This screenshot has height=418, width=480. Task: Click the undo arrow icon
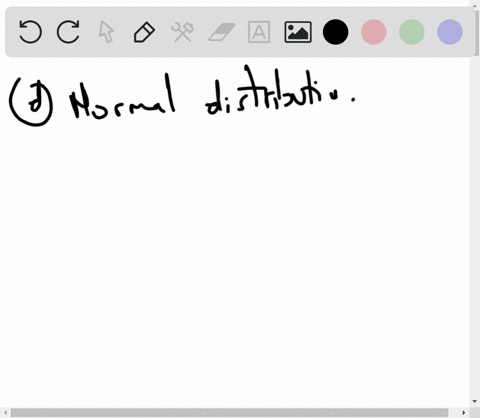point(30,32)
